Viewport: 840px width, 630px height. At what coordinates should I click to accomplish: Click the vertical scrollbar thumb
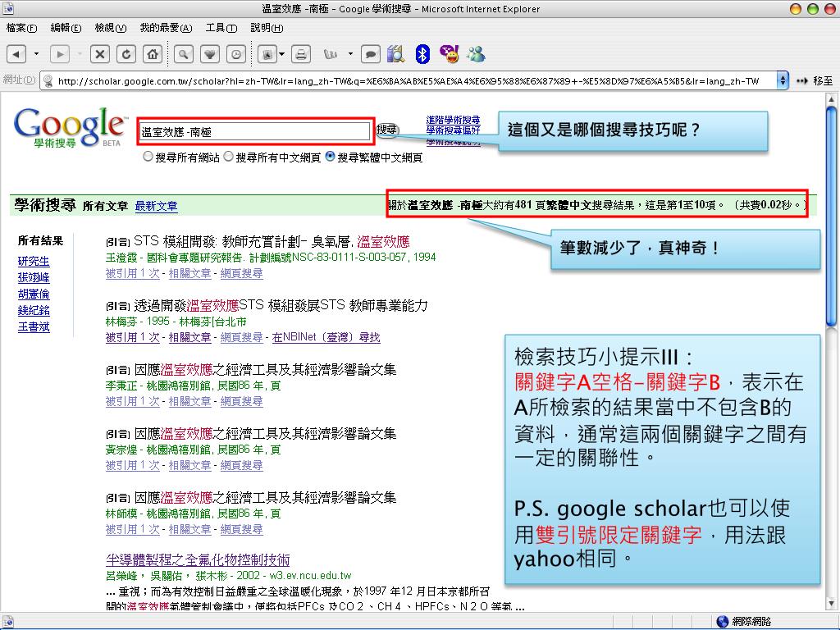(831, 216)
